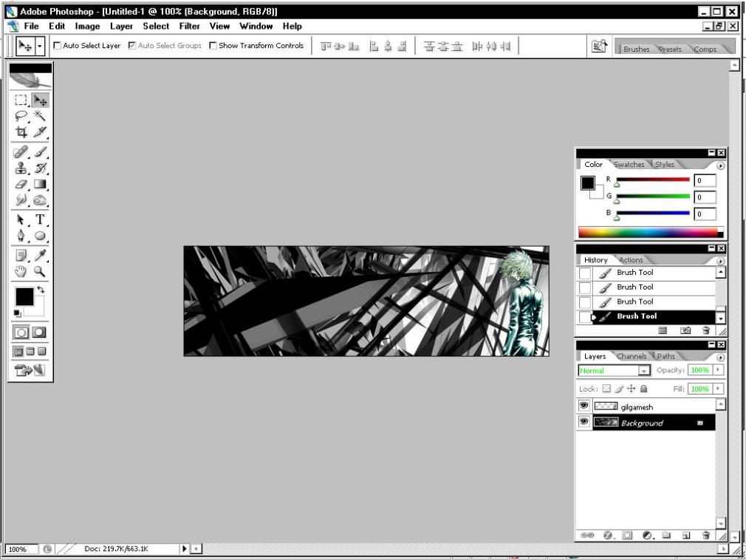The height and width of the screenshot is (560, 746).
Task: Enable Auto Select Layer checkbox
Action: pyautogui.click(x=57, y=45)
